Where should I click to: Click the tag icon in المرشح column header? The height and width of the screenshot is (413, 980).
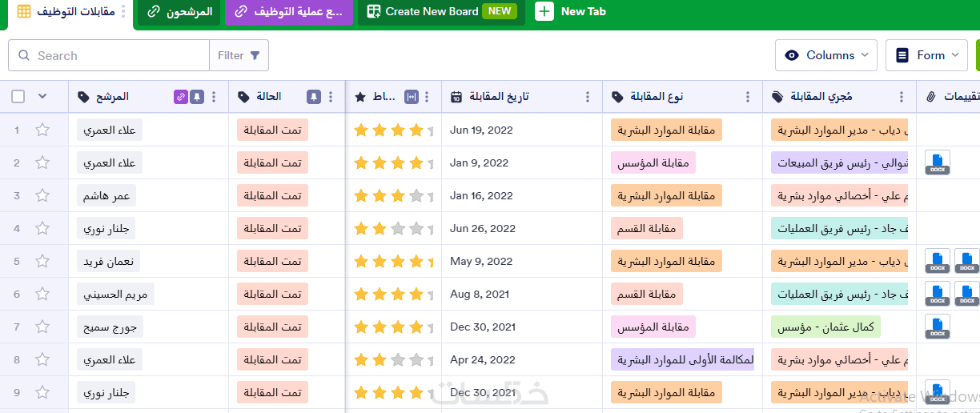click(84, 97)
